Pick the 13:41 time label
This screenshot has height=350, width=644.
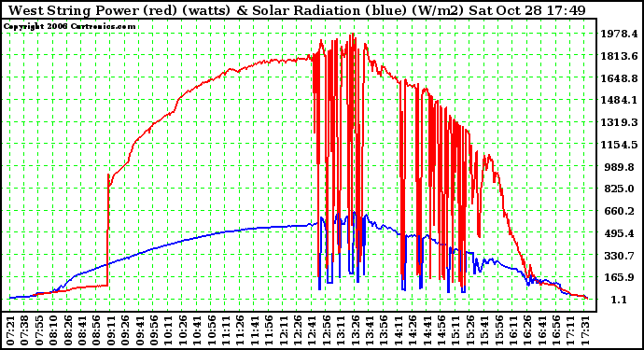(x=370, y=330)
